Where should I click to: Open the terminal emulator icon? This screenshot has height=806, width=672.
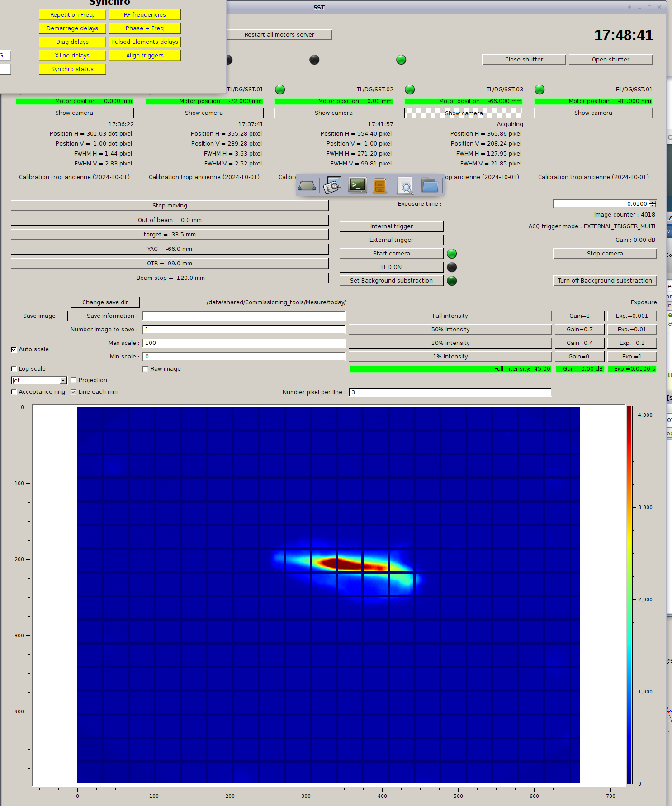click(358, 186)
